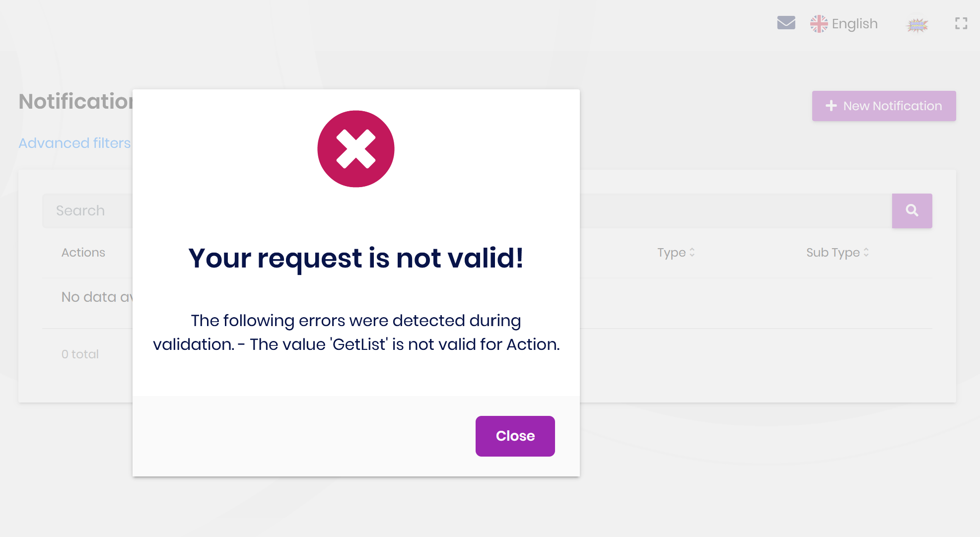Open the user avatar menu
The width and height of the screenshot is (980, 537).
click(x=917, y=25)
